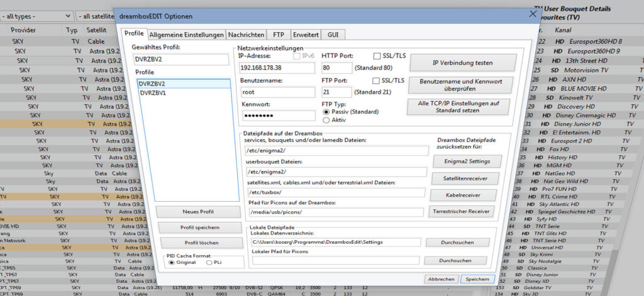Viewport: 644px width, 296px height.
Task: Click into the IP-Adresse field
Action: pos(277,67)
